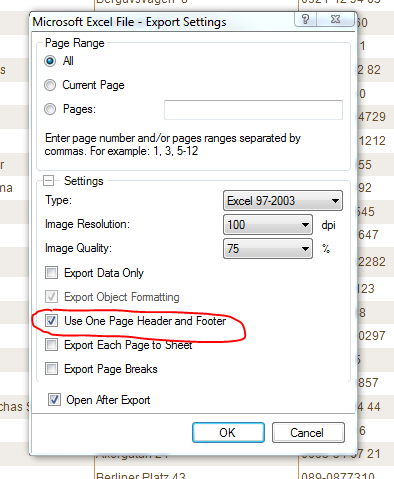Select the All page range option
The image size is (394, 479).
(50, 61)
